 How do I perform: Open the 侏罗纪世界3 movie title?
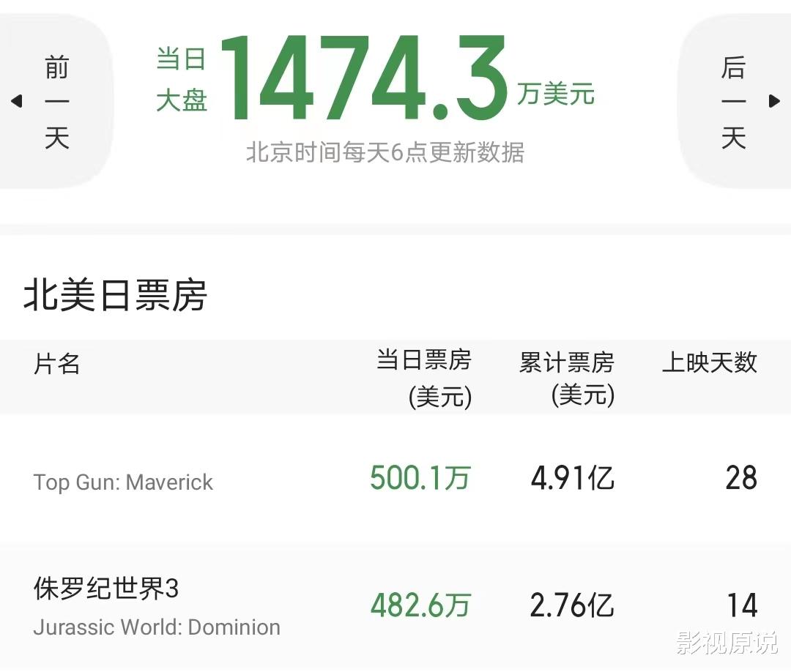(106, 588)
